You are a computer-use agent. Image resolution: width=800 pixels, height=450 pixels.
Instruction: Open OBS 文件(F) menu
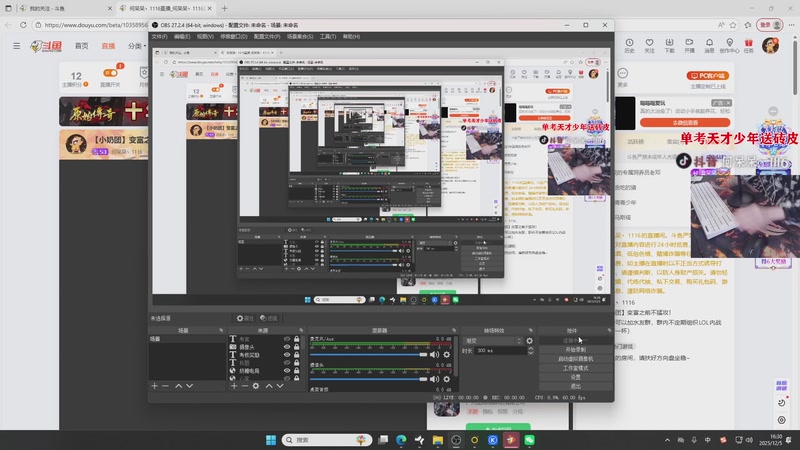(159, 37)
